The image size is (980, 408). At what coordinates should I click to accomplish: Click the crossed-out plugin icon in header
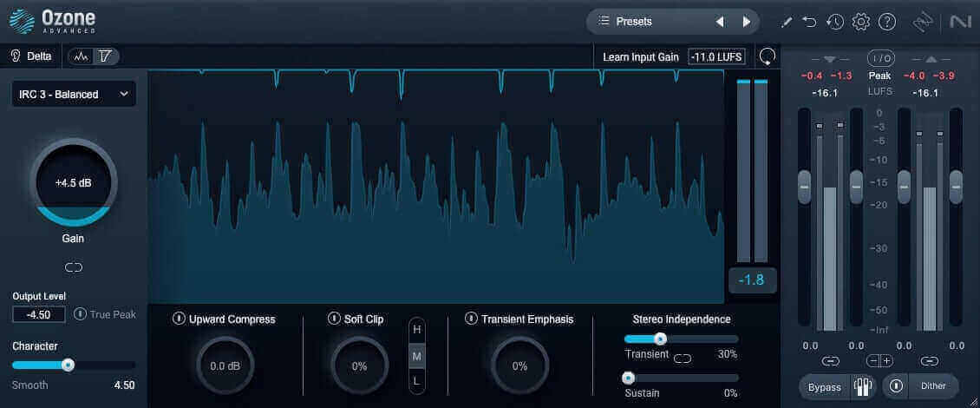922,23
